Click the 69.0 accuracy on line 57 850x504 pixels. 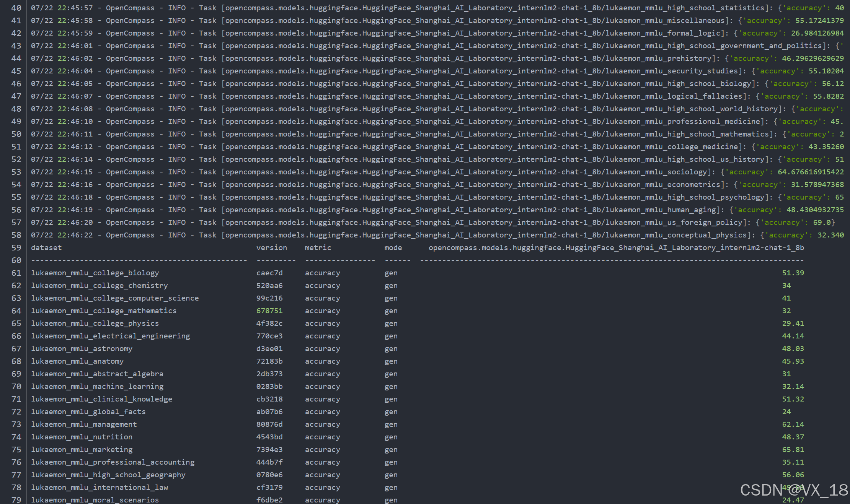pos(821,223)
